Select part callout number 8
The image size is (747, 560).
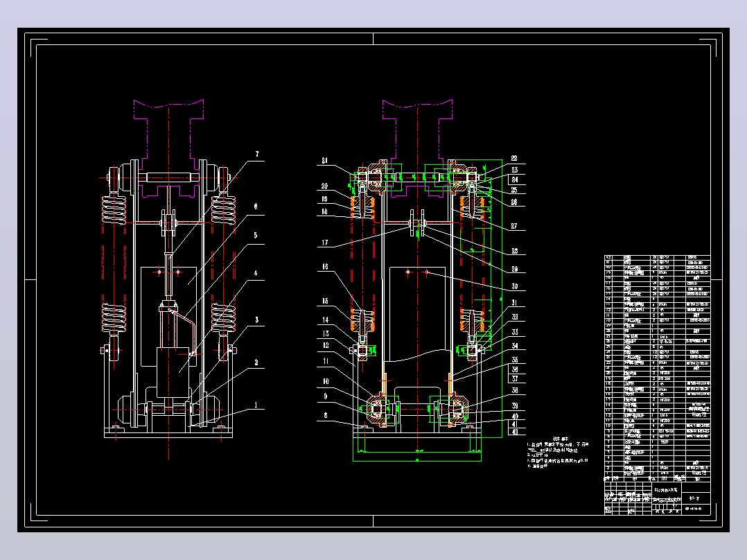tap(326, 415)
